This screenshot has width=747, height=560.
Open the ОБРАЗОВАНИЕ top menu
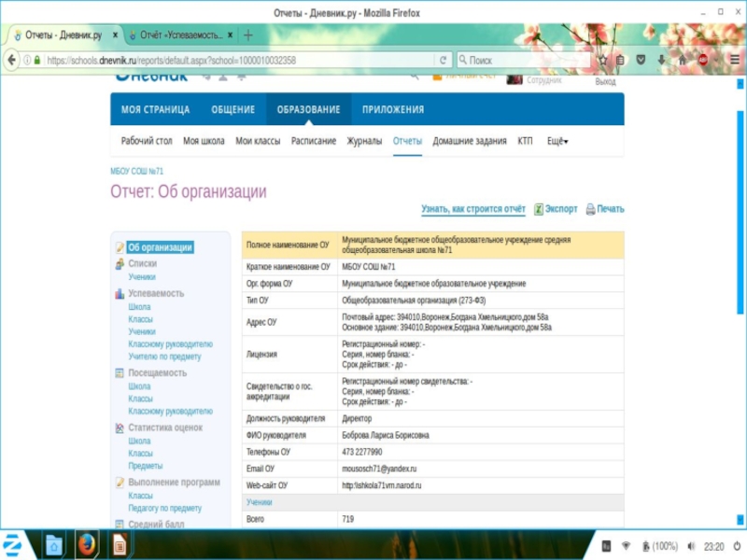[x=308, y=109]
